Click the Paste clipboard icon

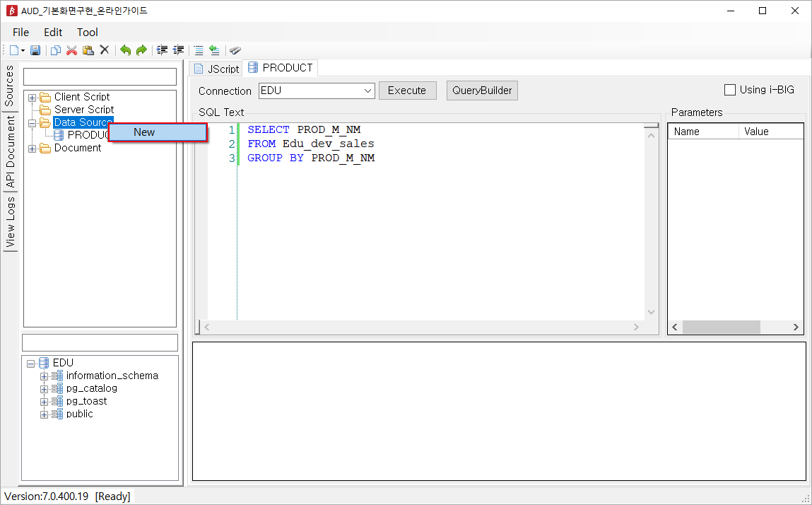tap(88, 50)
